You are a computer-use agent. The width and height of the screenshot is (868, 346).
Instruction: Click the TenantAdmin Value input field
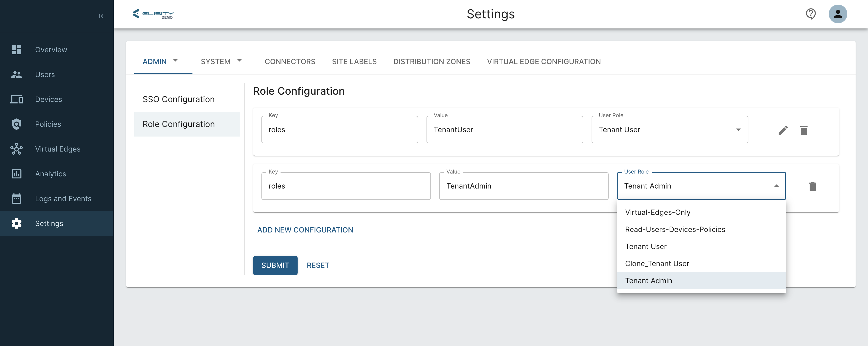pos(523,186)
